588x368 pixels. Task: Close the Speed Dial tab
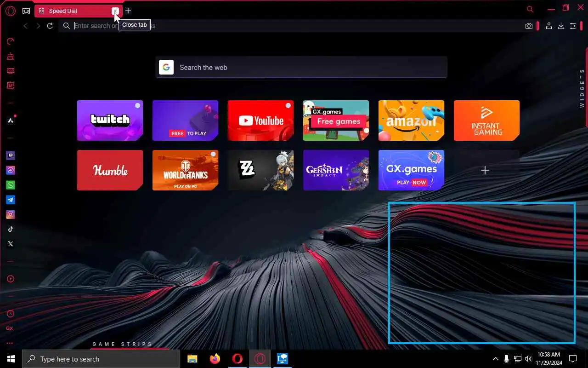tap(115, 11)
